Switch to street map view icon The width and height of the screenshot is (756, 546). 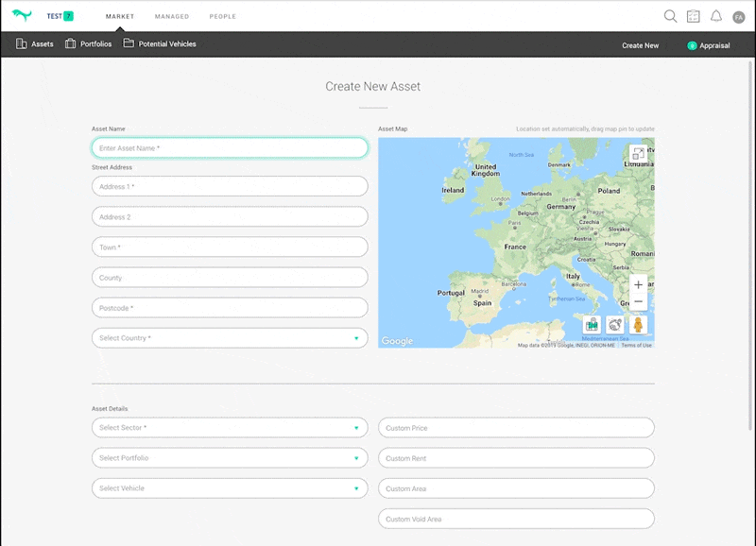[593, 325]
